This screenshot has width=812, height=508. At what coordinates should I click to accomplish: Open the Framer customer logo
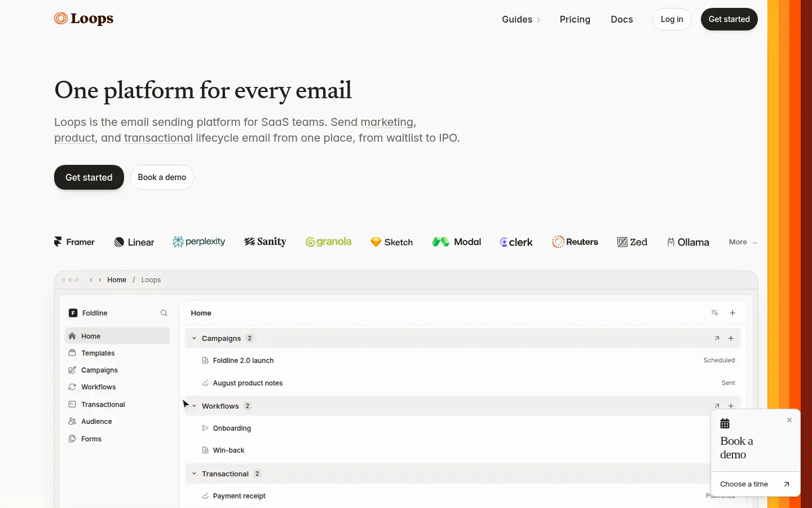(x=74, y=242)
